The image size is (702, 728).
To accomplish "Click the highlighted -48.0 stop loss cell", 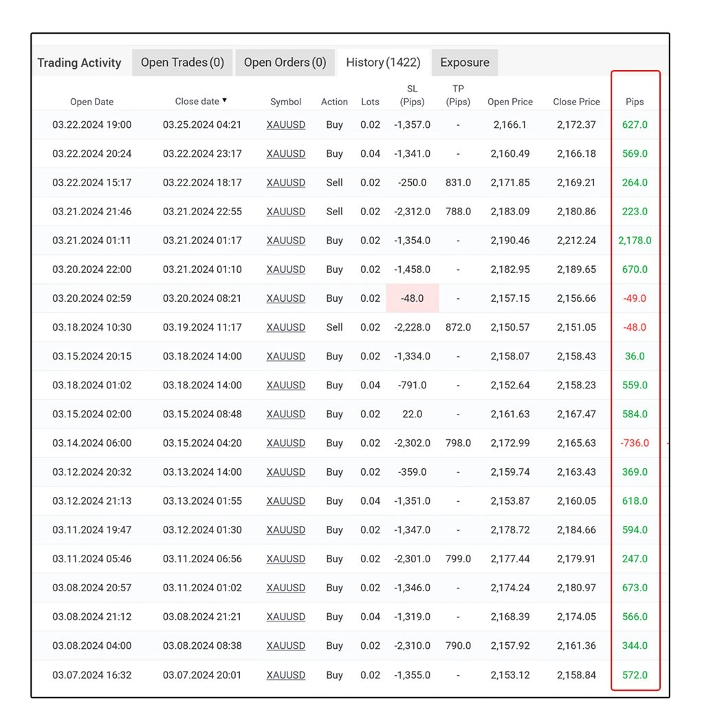I will [413, 298].
